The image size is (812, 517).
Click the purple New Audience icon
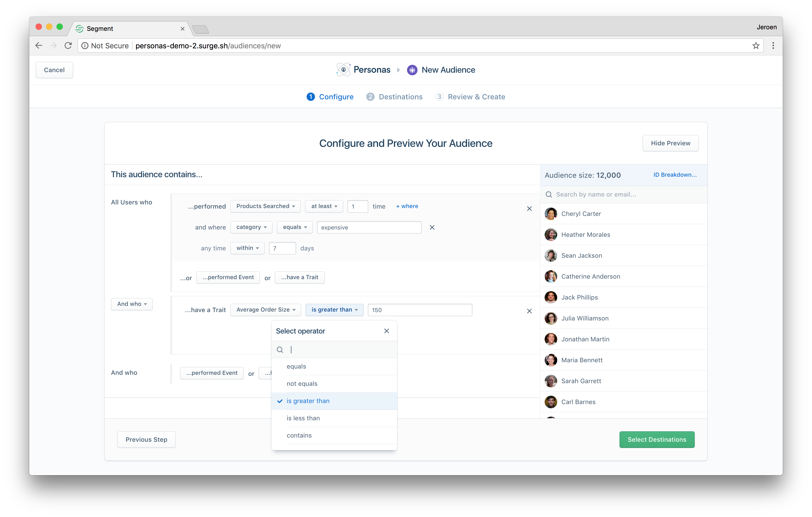pos(412,70)
